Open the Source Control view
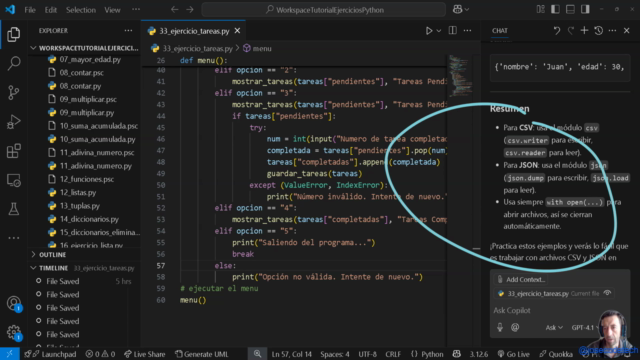The width and height of the screenshot is (640, 360). click(x=13, y=93)
